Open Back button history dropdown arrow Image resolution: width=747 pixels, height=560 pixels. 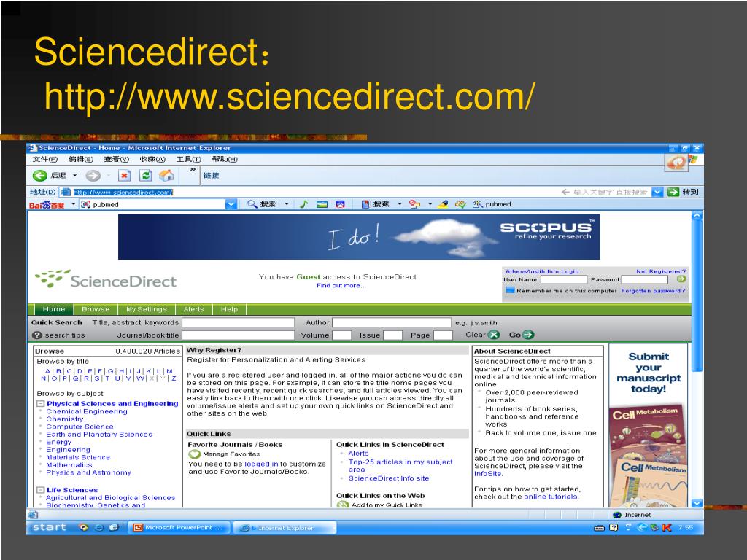point(75,176)
